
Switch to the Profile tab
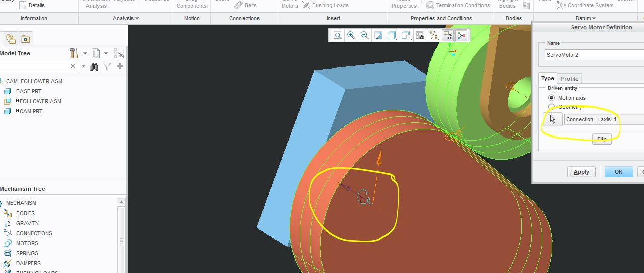point(569,79)
